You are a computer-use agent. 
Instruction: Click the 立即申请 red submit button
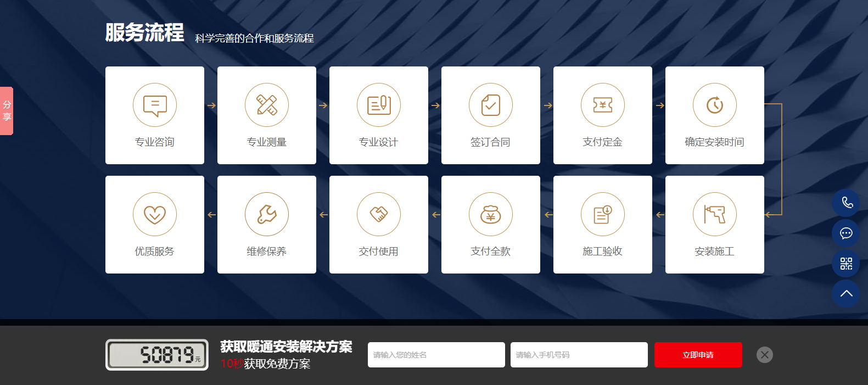click(x=698, y=355)
